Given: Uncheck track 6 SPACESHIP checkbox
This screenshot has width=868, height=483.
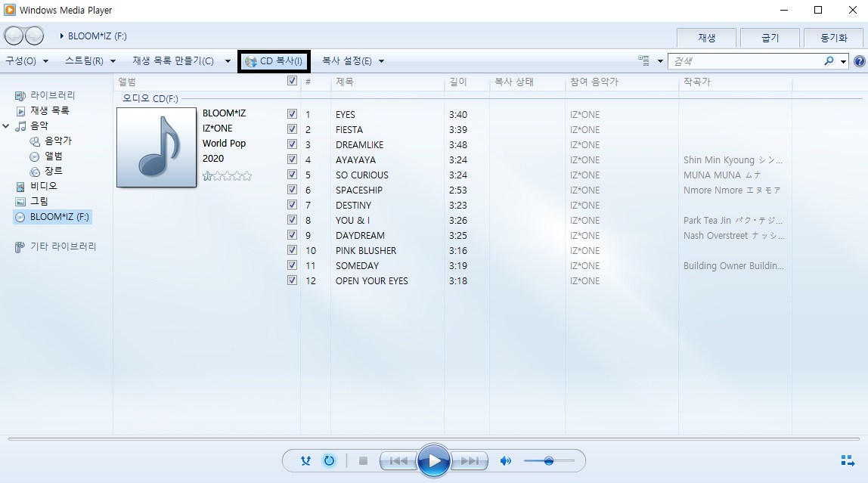Looking at the screenshot, I should tap(293, 189).
